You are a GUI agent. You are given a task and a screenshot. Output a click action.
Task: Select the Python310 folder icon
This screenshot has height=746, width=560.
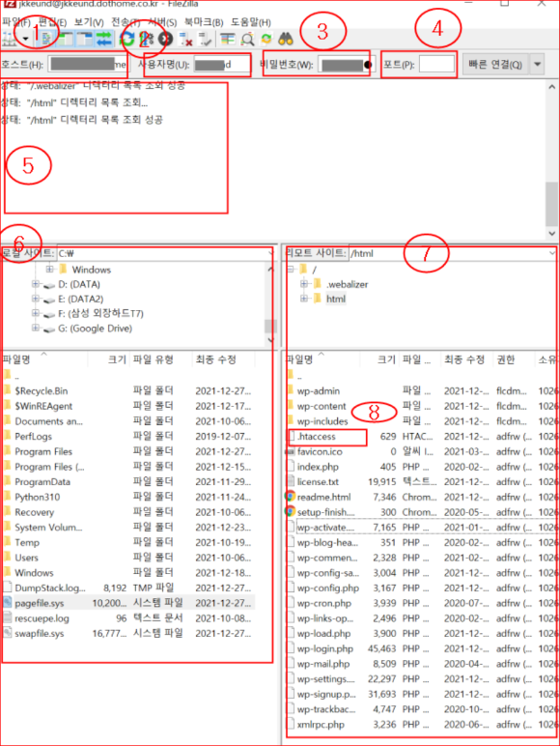7,497
